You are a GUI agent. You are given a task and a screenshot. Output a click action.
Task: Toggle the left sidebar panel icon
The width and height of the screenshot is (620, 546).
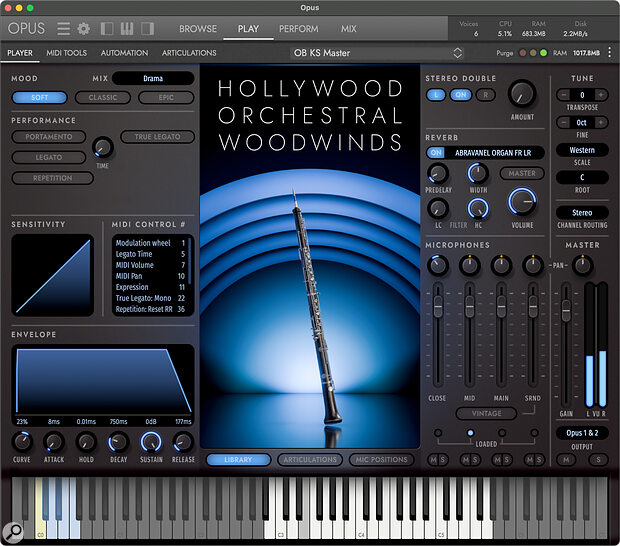pyautogui.click(x=107, y=28)
